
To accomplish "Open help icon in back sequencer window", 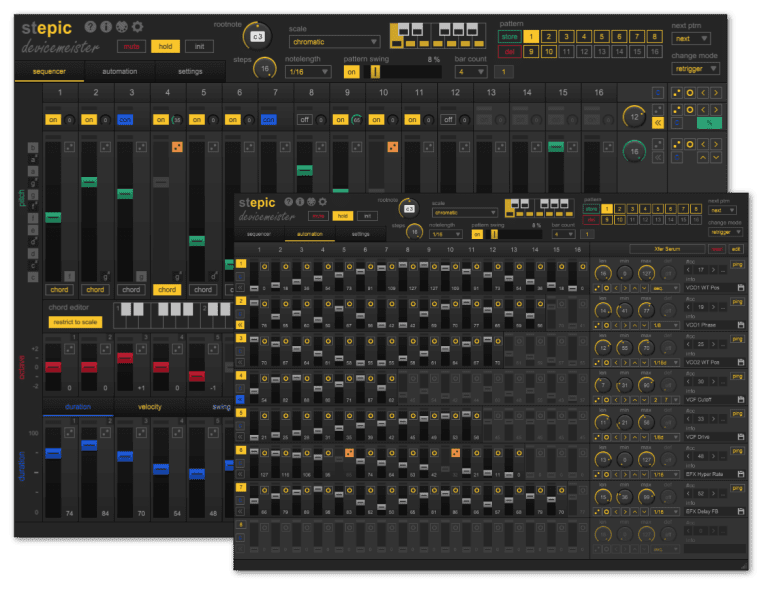I will click(x=90, y=26).
